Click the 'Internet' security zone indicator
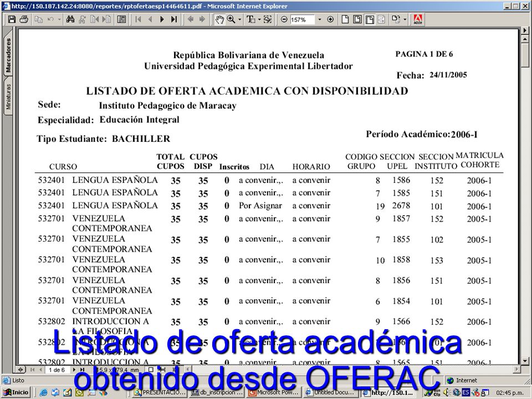This screenshot has width=532, height=399. coord(462,380)
